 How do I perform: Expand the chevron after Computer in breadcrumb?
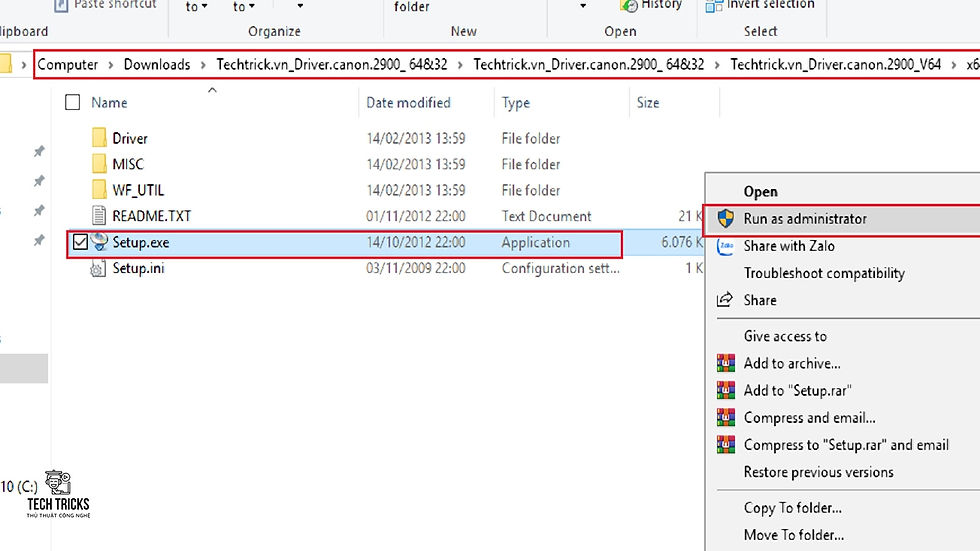(111, 65)
